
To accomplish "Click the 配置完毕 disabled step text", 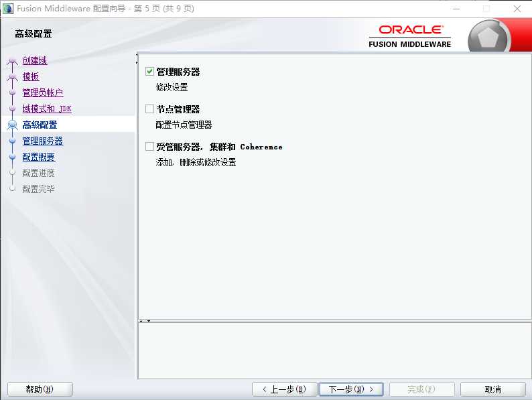I will tap(38, 189).
